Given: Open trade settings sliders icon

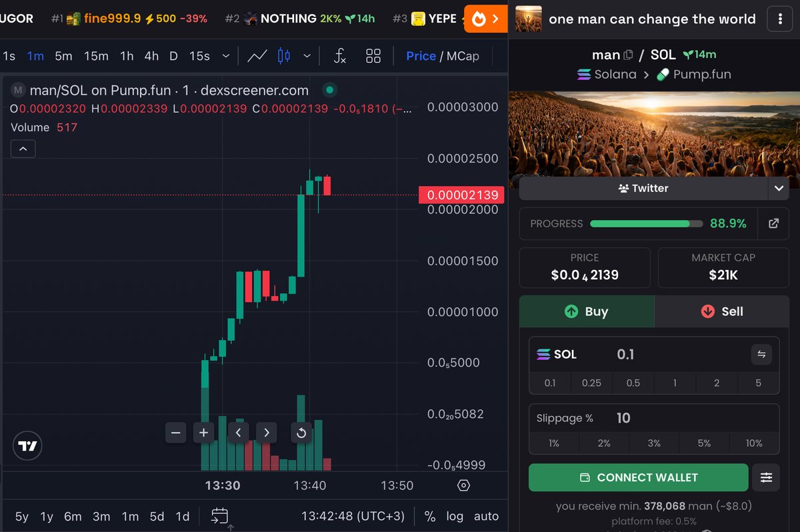Looking at the screenshot, I should (x=767, y=477).
